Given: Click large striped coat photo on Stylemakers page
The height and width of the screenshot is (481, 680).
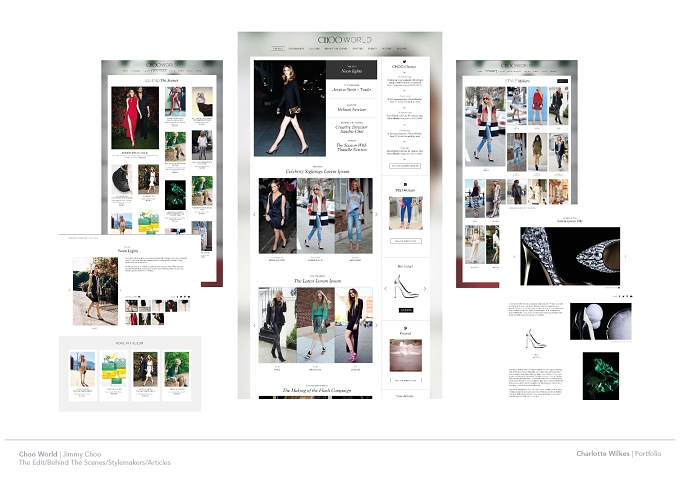Looking at the screenshot, I should (485, 126).
